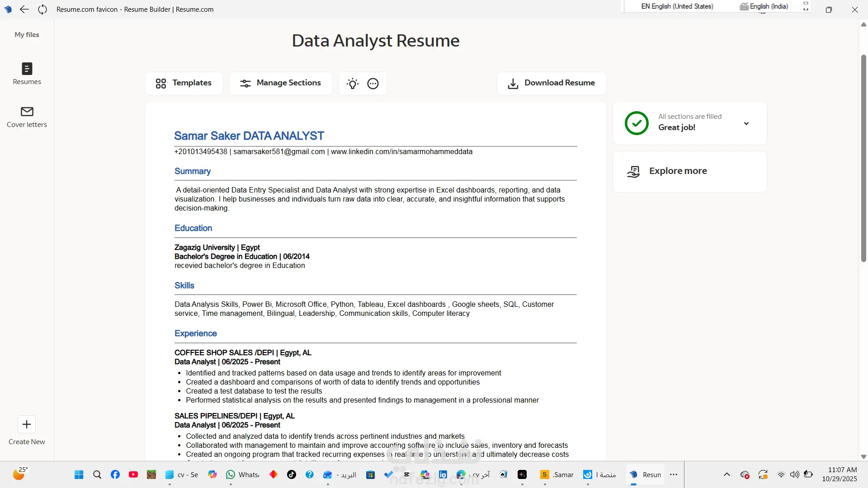Click the vertical page scrollbar
The height and width of the screenshot is (488, 868).
click(x=863, y=158)
